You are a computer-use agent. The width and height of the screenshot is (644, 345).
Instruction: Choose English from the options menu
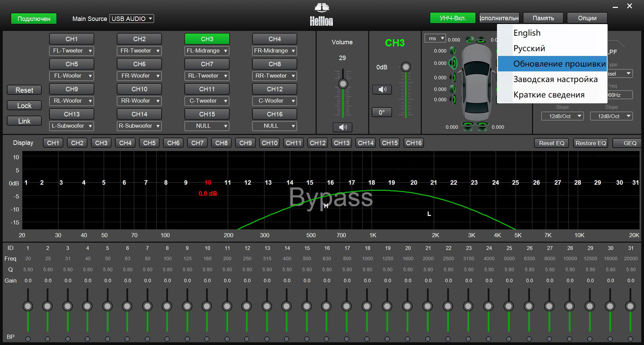coord(527,33)
